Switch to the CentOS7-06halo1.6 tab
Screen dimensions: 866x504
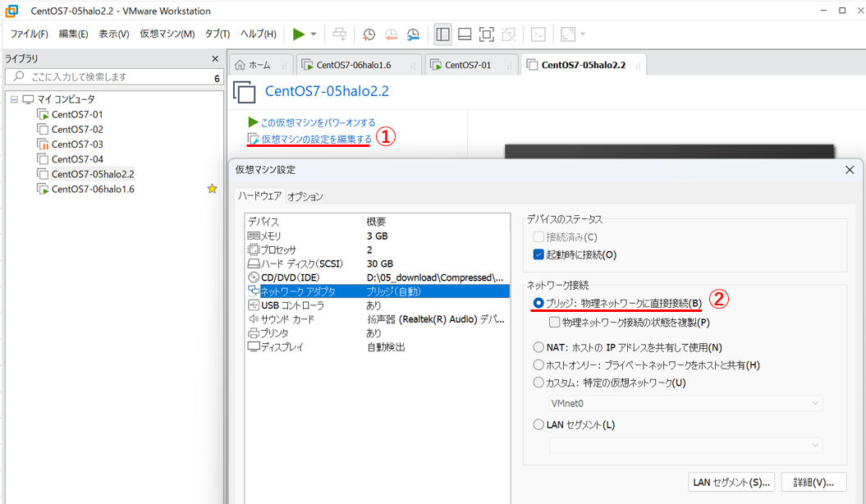(359, 65)
